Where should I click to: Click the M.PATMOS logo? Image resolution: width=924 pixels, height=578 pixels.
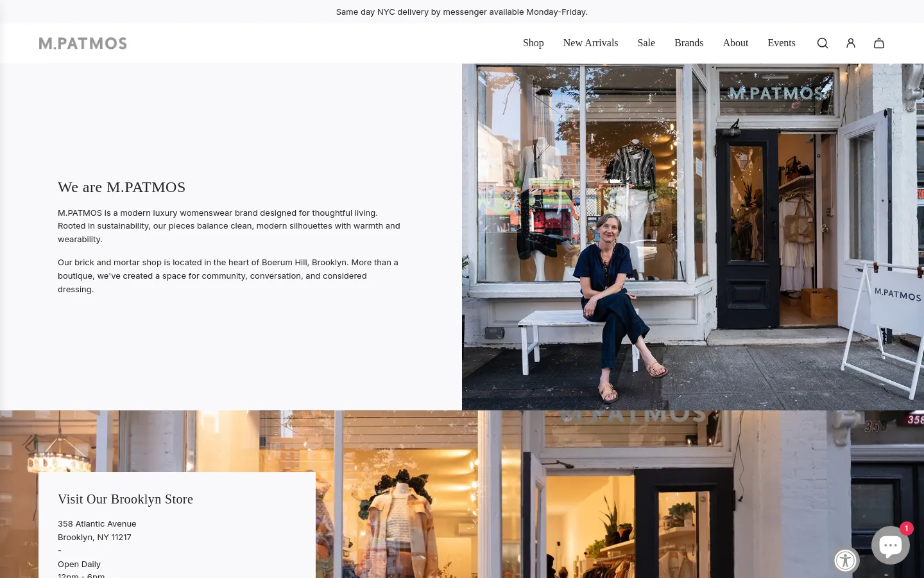(x=83, y=43)
